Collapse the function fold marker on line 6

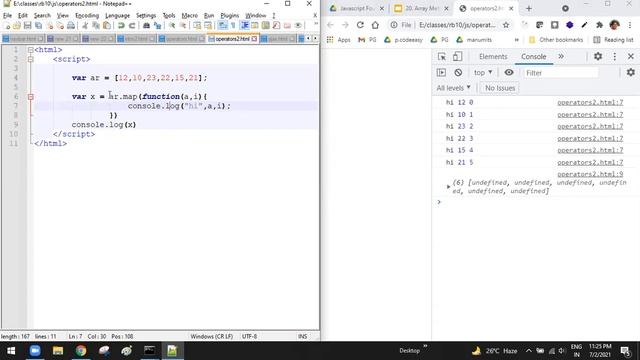click(31, 97)
